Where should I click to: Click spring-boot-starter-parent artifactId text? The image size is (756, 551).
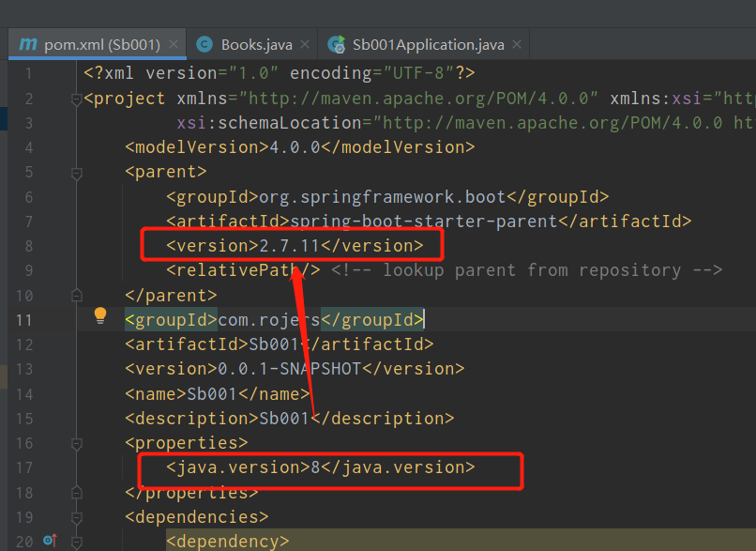click(423, 222)
